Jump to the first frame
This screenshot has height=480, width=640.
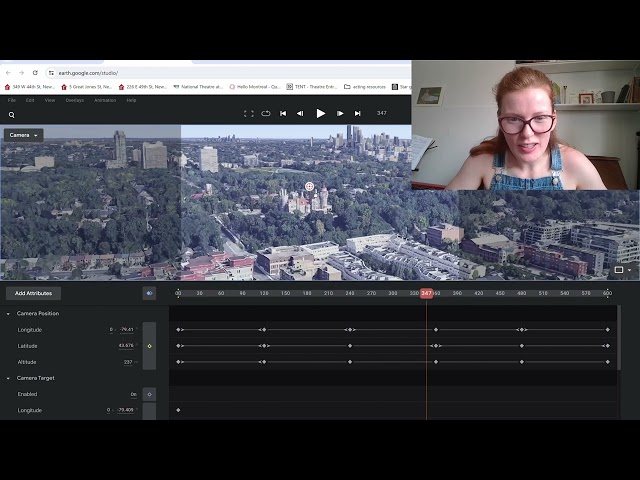coord(283,113)
